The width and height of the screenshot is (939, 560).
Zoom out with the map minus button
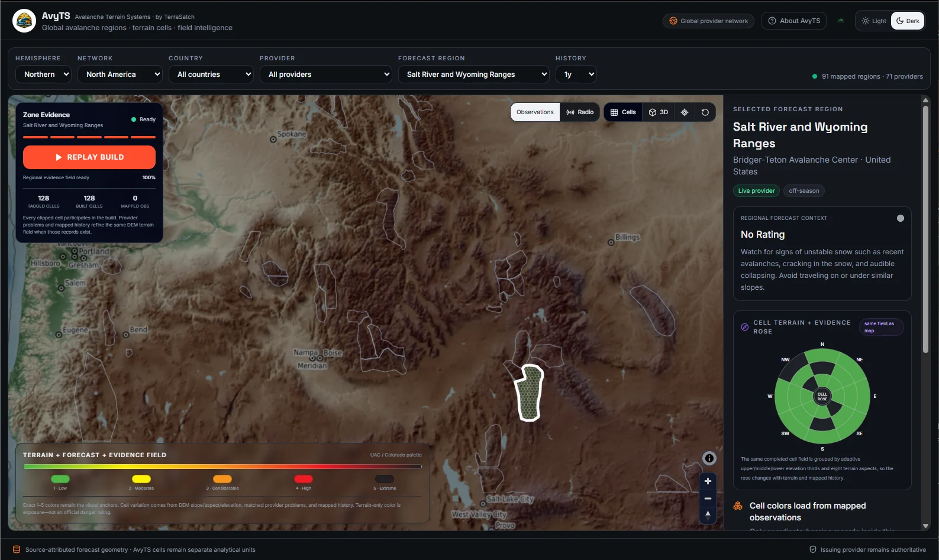coord(708,499)
